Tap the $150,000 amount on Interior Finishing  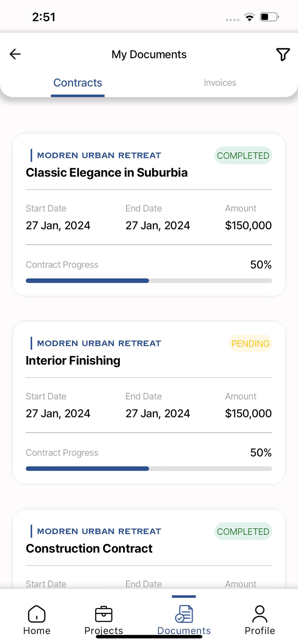[x=248, y=413]
